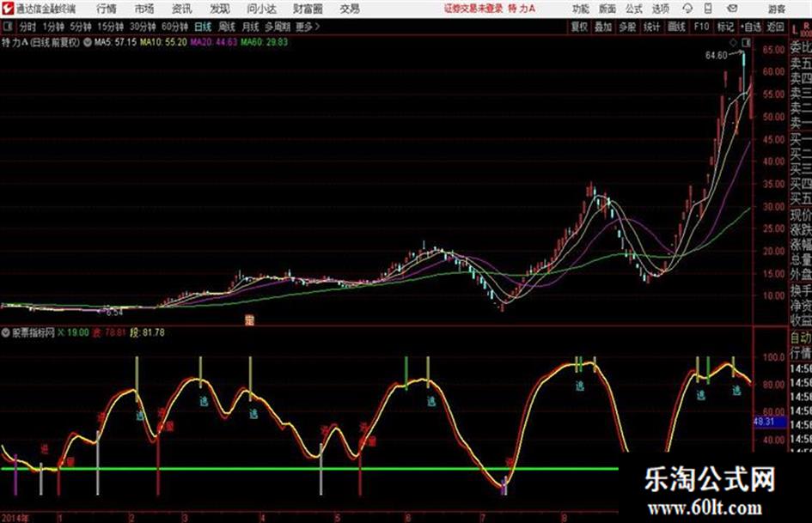Open the 财富圈 menu
The height and width of the screenshot is (523, 812).
pos(308,9)
